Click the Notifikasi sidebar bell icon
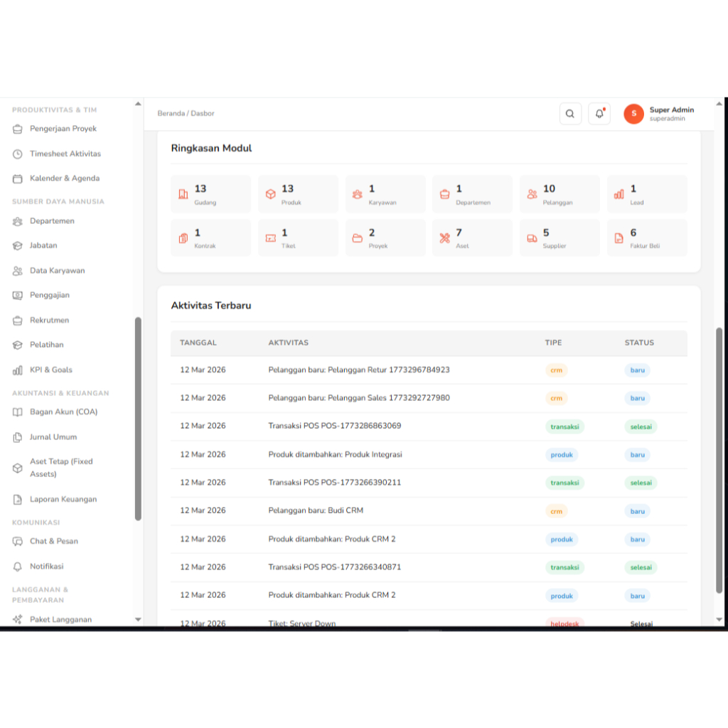The height and width of the screenshot is (728, 728). [18, 567]
